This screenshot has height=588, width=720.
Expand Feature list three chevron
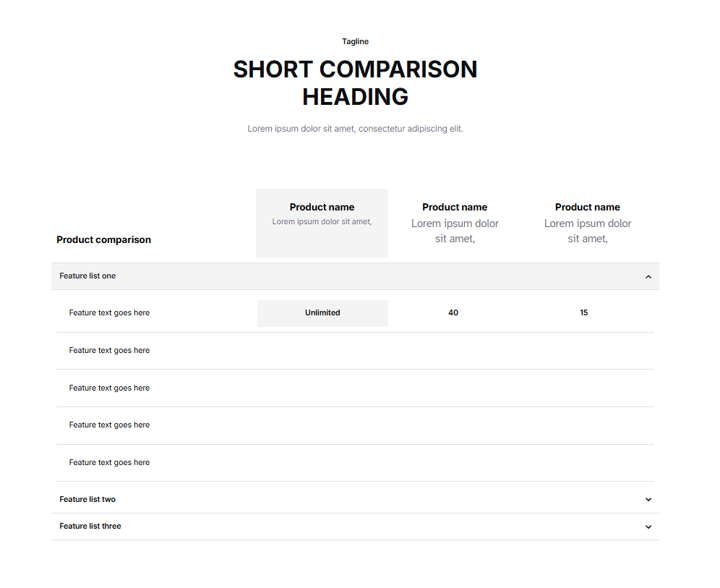pyautogui.click(x=648, y=527)
